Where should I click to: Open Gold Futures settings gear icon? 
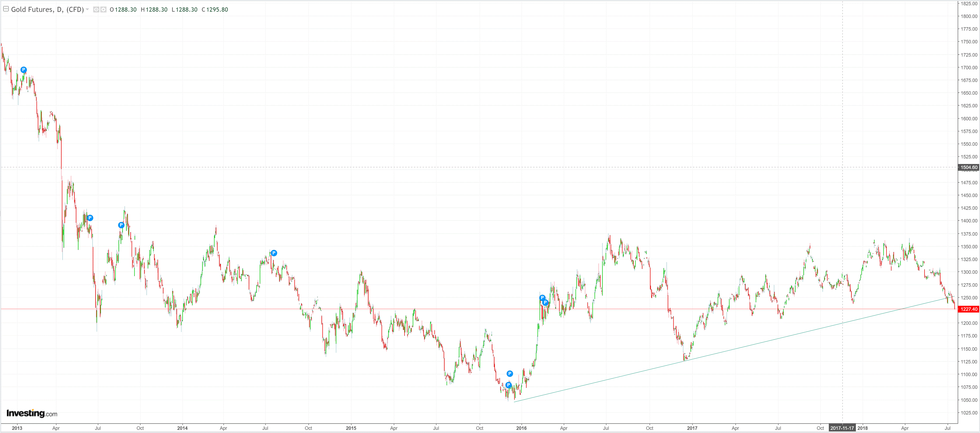click(103, 10)
